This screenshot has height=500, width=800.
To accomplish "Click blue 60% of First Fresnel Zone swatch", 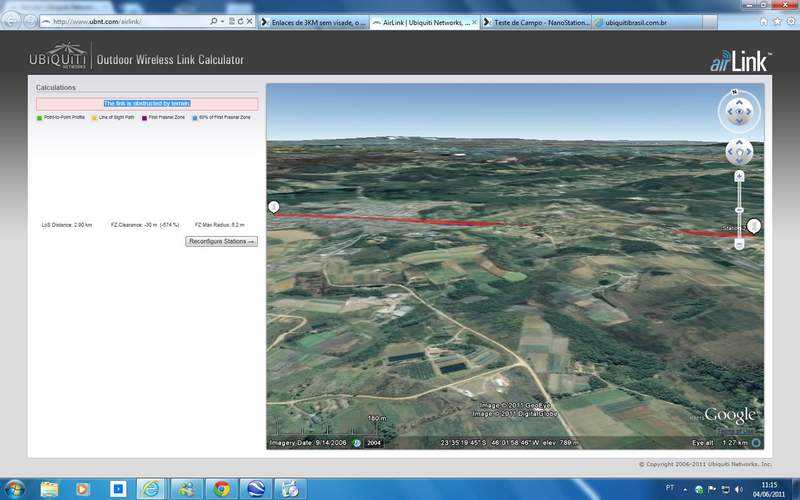I will click(x=195, y=118).
